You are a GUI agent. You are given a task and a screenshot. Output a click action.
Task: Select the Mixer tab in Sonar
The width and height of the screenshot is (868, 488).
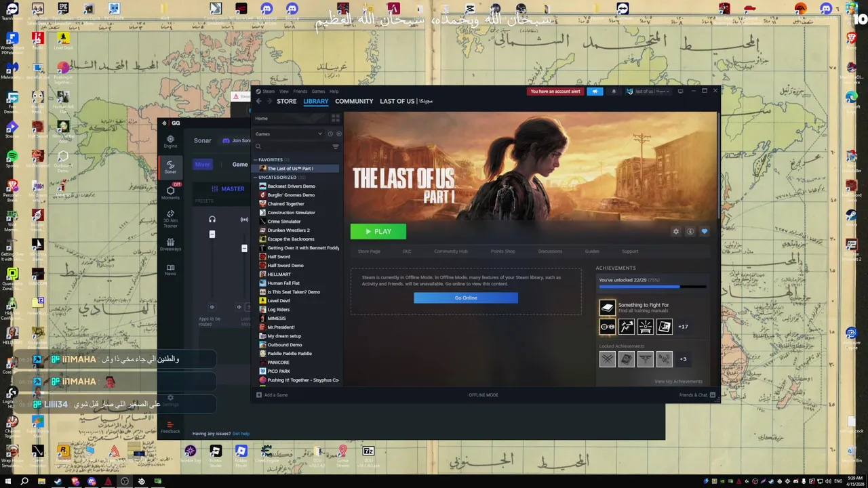pos(203,164)
